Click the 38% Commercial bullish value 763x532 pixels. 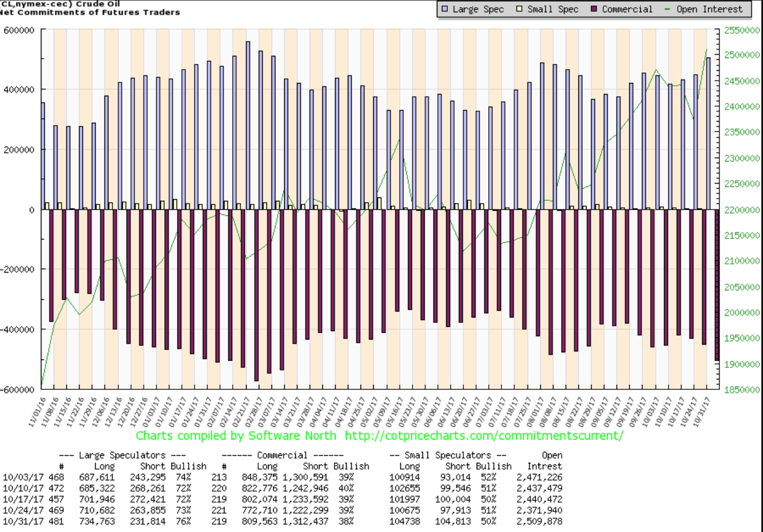click(346, 521)
